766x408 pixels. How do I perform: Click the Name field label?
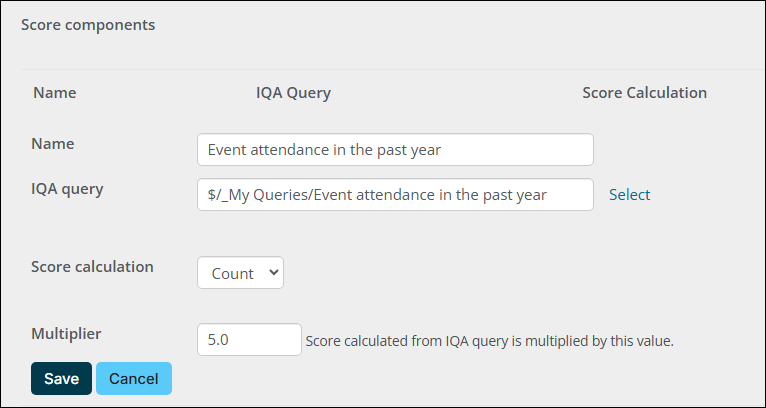53,144
